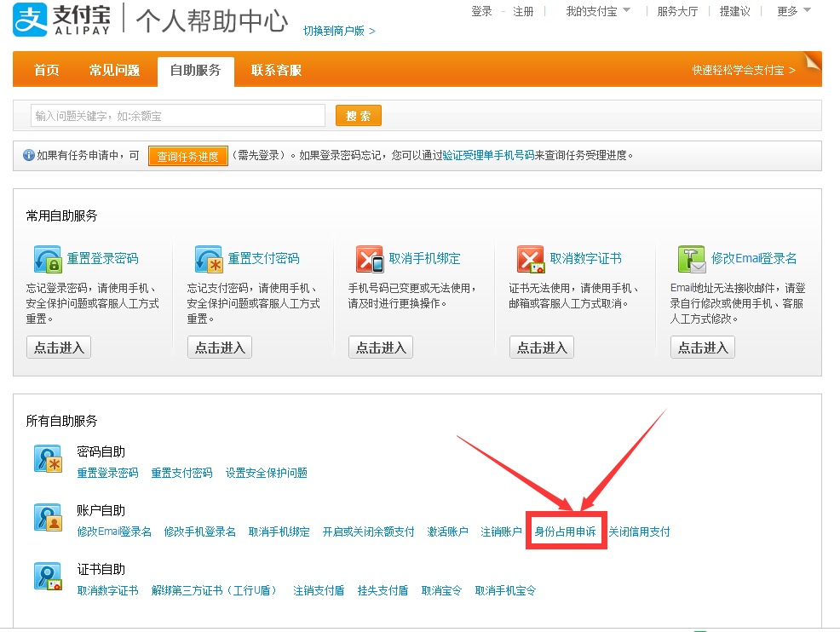Image resolution: width=840 pixels, height=632 pixels.
Task: Click the 查询任务进度 button
Action: 187,156
